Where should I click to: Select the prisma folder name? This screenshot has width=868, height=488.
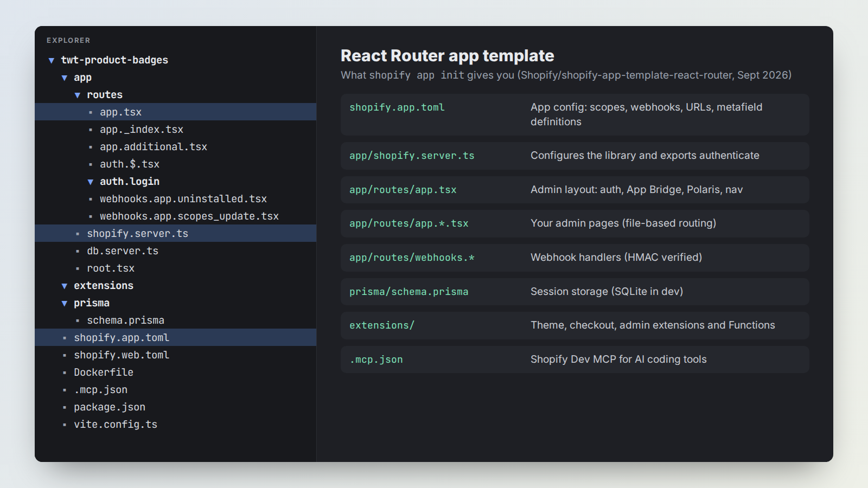point(92,303)
